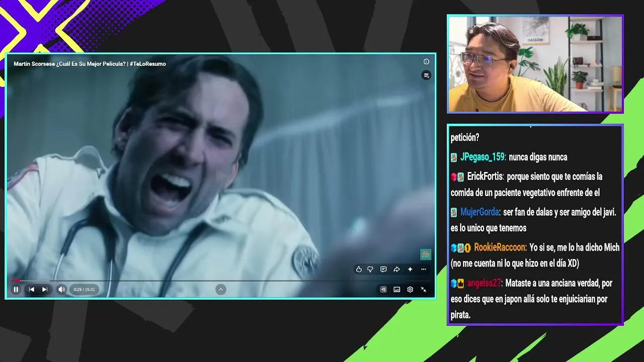Click the video title Martin Scorsese
644x362 pixels.
pos(90,64)
